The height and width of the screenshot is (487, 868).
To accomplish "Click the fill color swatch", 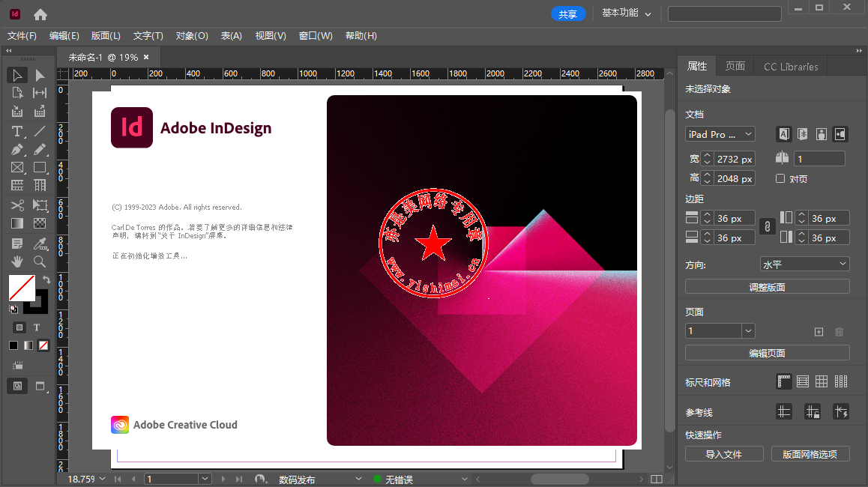I will pyautogui.click(x=22, y=288).
